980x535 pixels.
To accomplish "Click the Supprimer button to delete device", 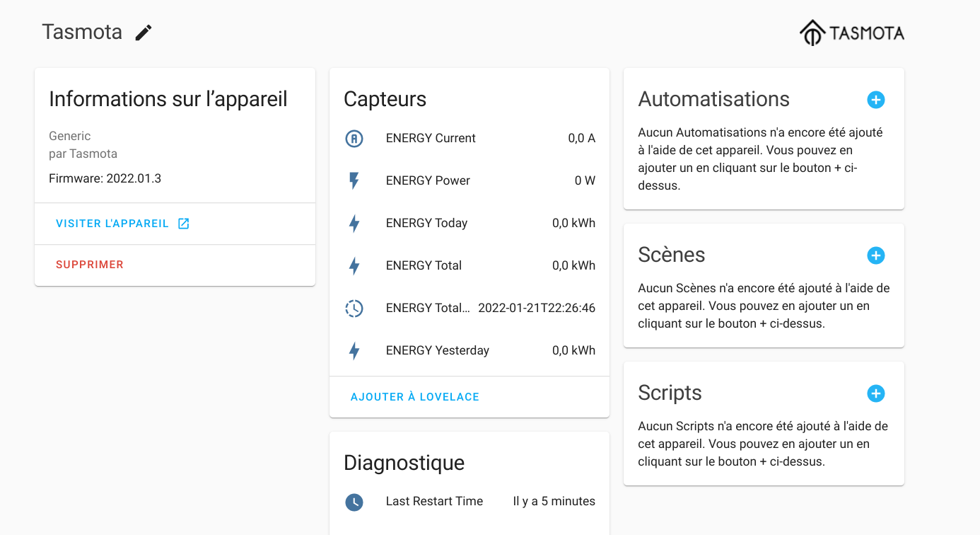I will click(x=90, y=265).
